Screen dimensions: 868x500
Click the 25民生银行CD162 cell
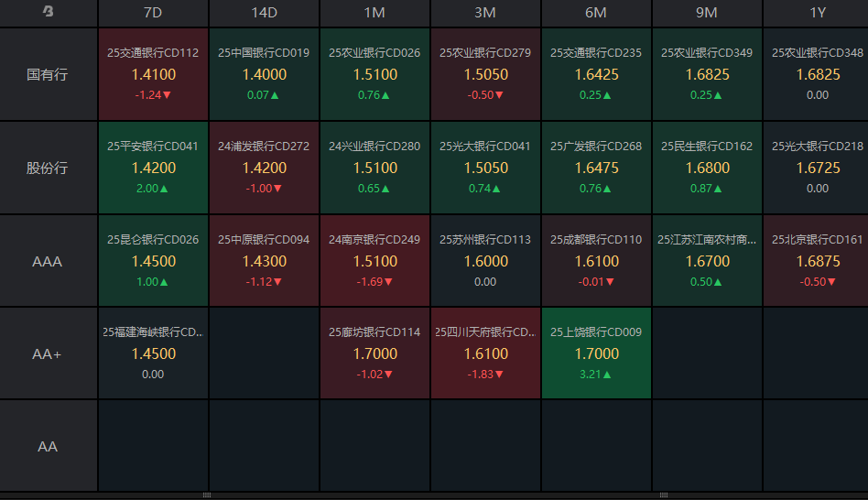click(x=707, y=168)
